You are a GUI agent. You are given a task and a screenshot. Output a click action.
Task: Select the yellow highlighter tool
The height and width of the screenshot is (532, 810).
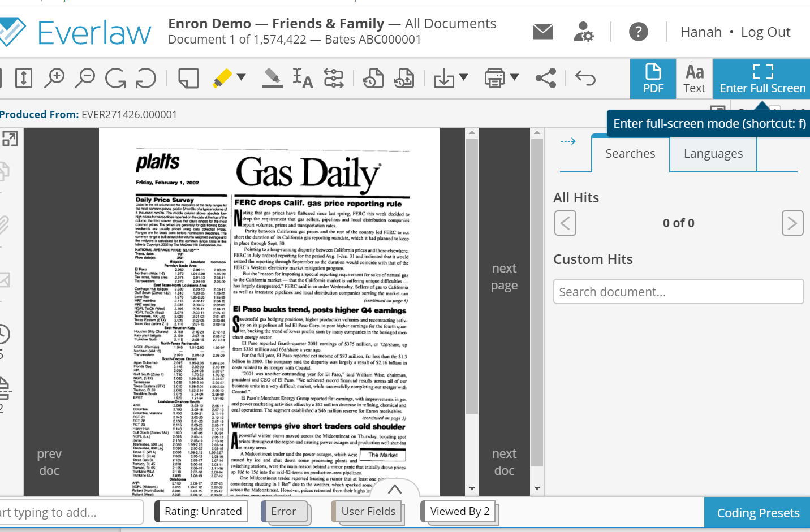coord(222,78)
